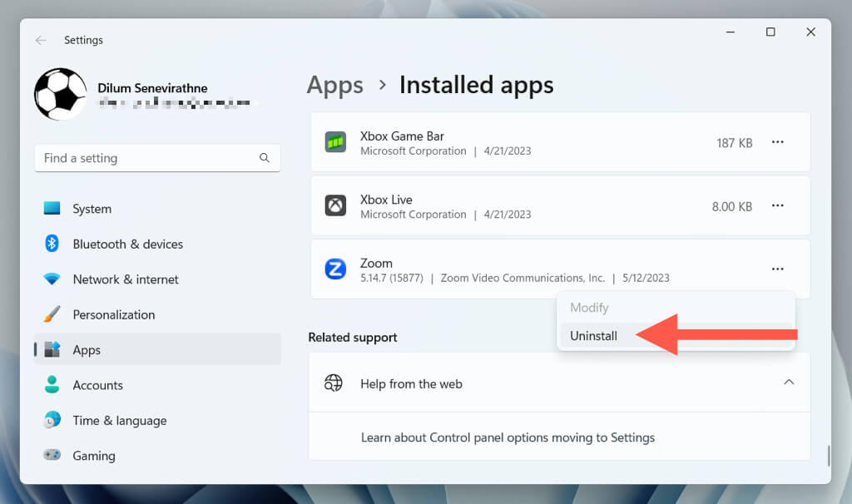
Task: Open more options for Xbox Live
Action: (778, 205)
